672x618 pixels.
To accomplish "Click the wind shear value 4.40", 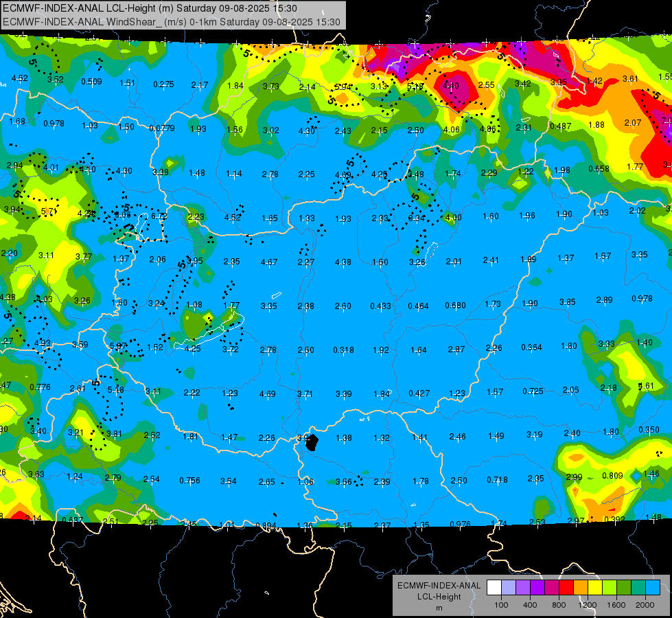I will pyautogui.click(x=450, y=85).
